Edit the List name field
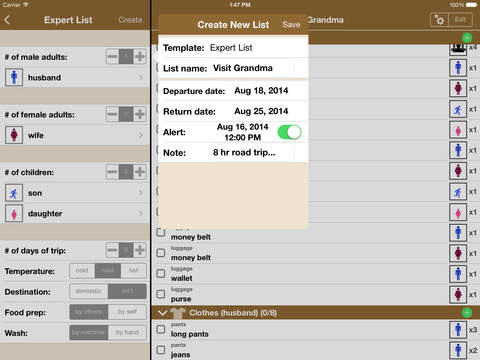Image resolution: width=480 pixels, height=360 pixels. (x=233, y=68)
